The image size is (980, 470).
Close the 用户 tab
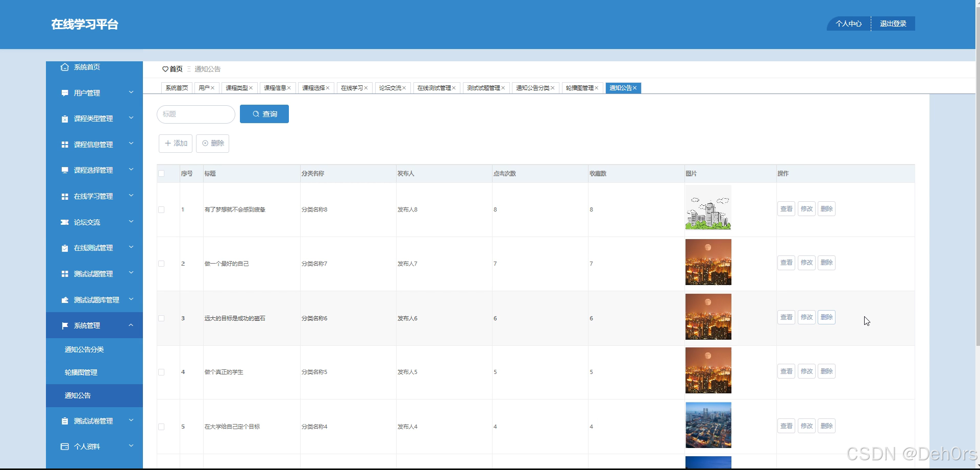[213, 88]
